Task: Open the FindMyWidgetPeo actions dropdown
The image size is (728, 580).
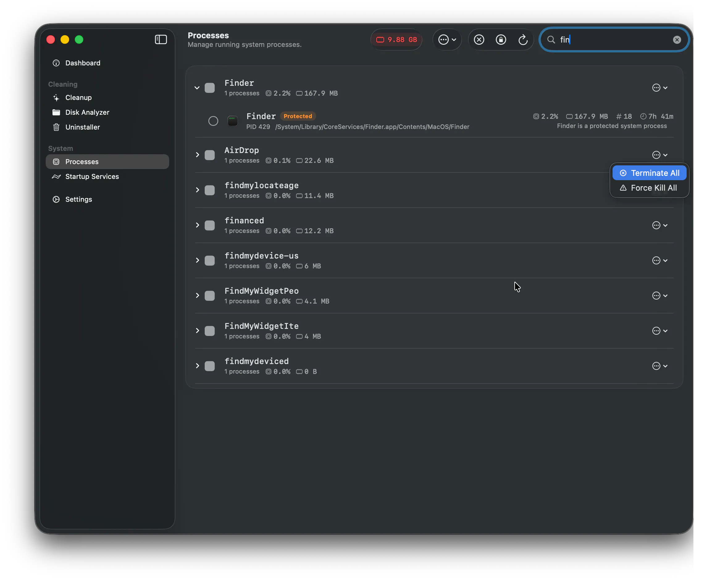Action: tap(659, 296)
